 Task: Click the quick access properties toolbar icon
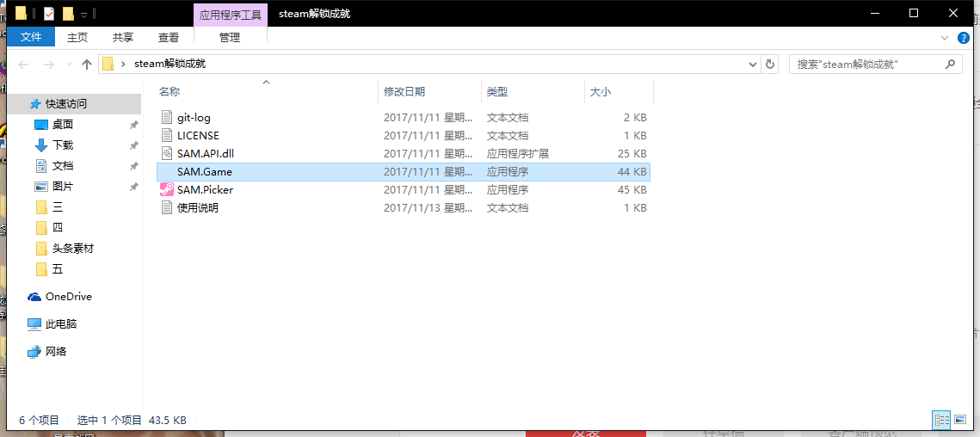[x=49, y=13]
